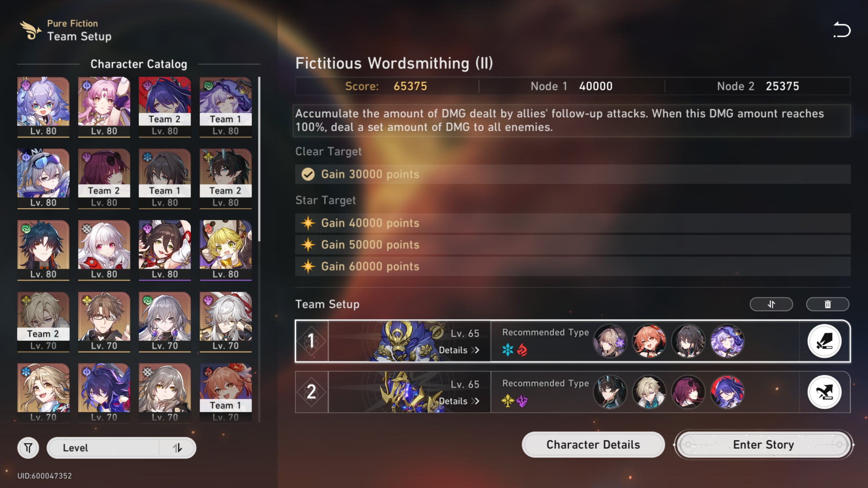Viewport: 868px width, 488px height.
Task: Click Team 1 edit lineup icon
Action: (824, 341)
